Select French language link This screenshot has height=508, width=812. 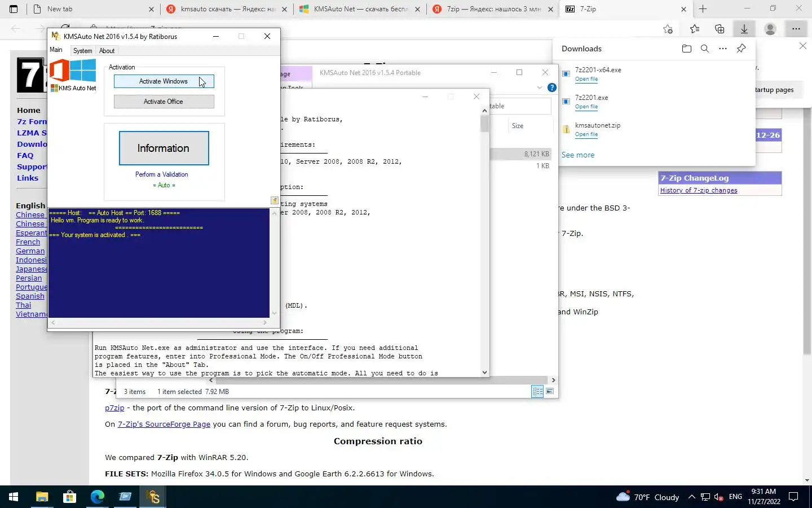coord(28,242)
